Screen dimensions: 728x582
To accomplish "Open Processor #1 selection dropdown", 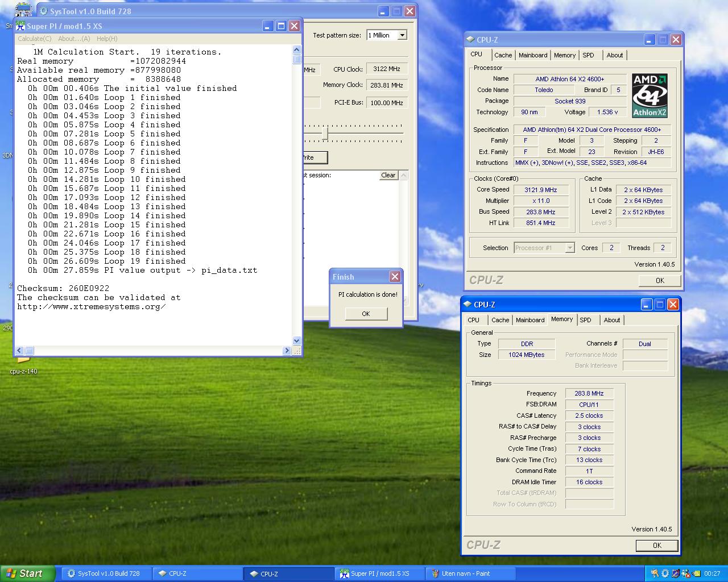I will pyautogui.click(x=569, y=248).
